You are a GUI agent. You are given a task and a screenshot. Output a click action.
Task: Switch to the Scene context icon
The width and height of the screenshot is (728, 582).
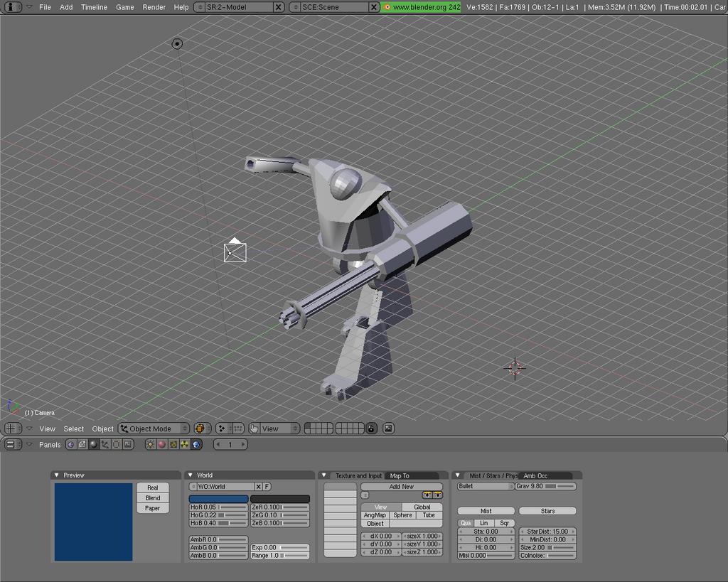coord(128,445)
